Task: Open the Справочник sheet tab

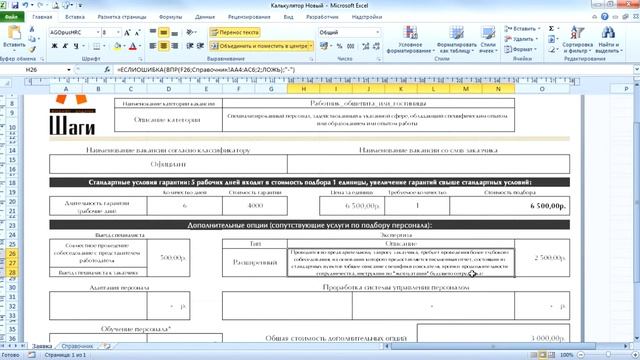Action: point(78,346)
